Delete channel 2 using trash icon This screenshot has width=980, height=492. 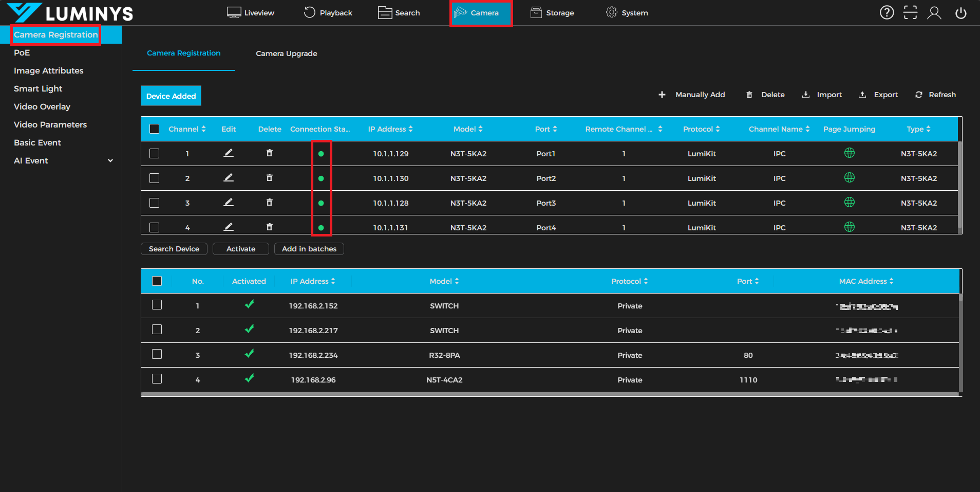point(270,178)
